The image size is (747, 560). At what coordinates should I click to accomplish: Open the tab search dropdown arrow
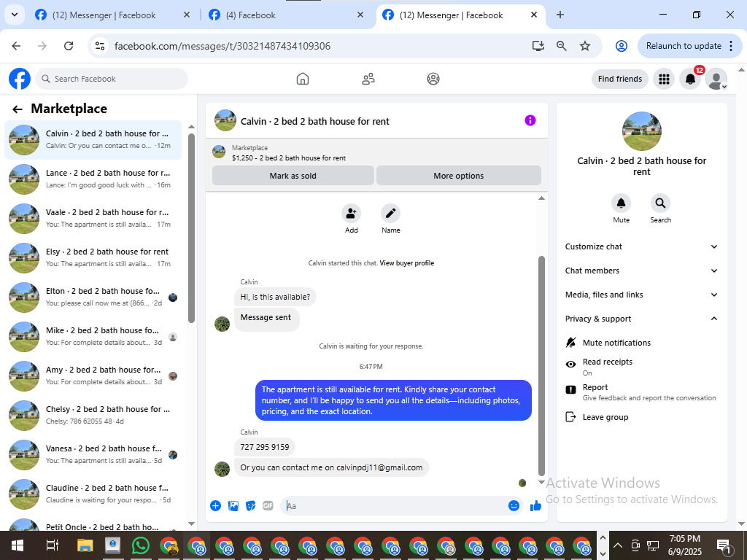tap(15, 15)
